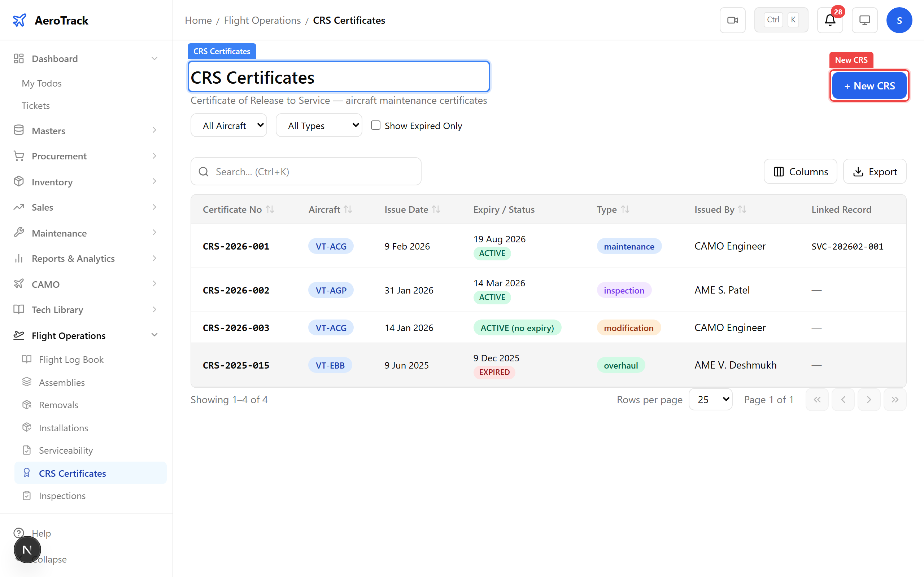Enable the Show Expired Only checkbox
Screen dimensions: 924x577
pos(375,125)
